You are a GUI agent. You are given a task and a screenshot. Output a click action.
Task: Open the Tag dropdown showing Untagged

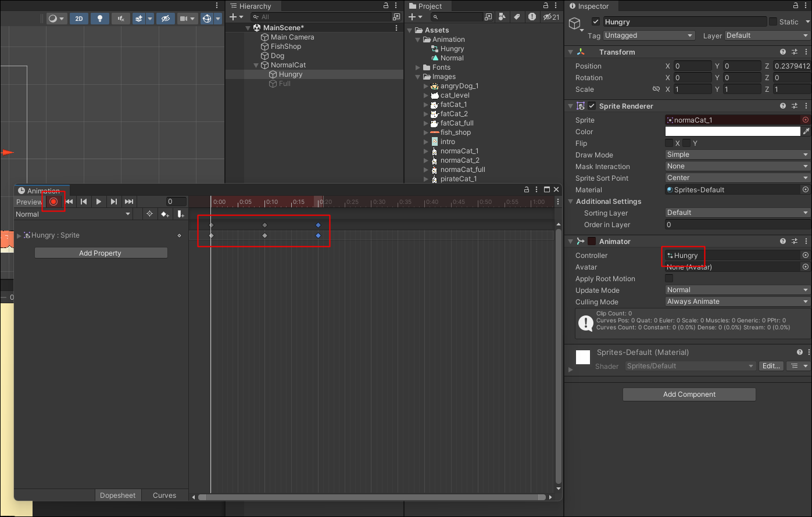[649, 35]
